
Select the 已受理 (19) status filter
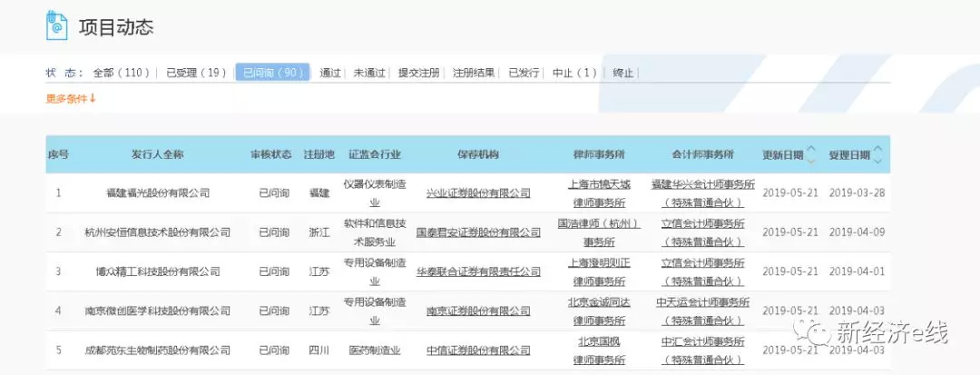(x=196, y=73)
